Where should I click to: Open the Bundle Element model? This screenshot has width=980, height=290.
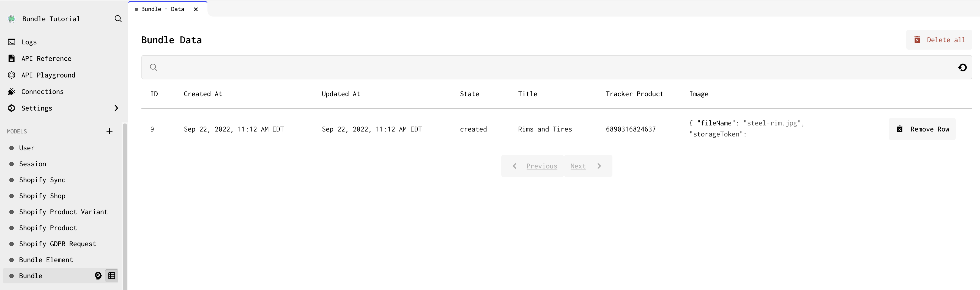click(x=46, y=260)
